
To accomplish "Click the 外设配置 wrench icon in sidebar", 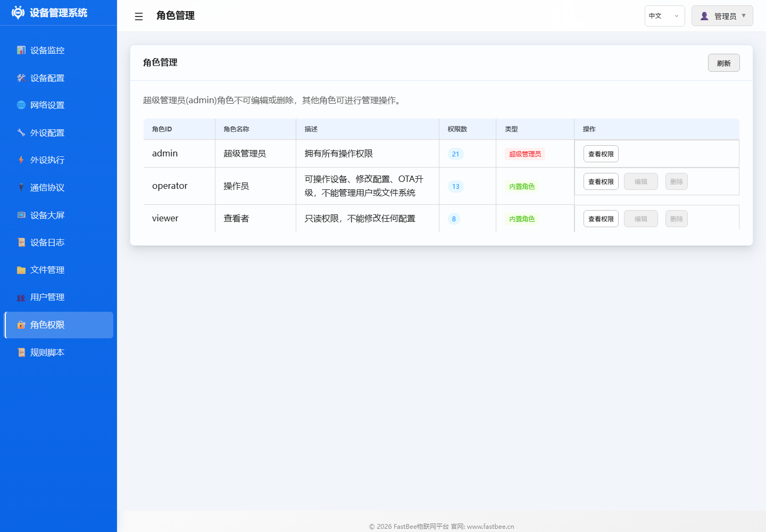I will coord(21,132).
